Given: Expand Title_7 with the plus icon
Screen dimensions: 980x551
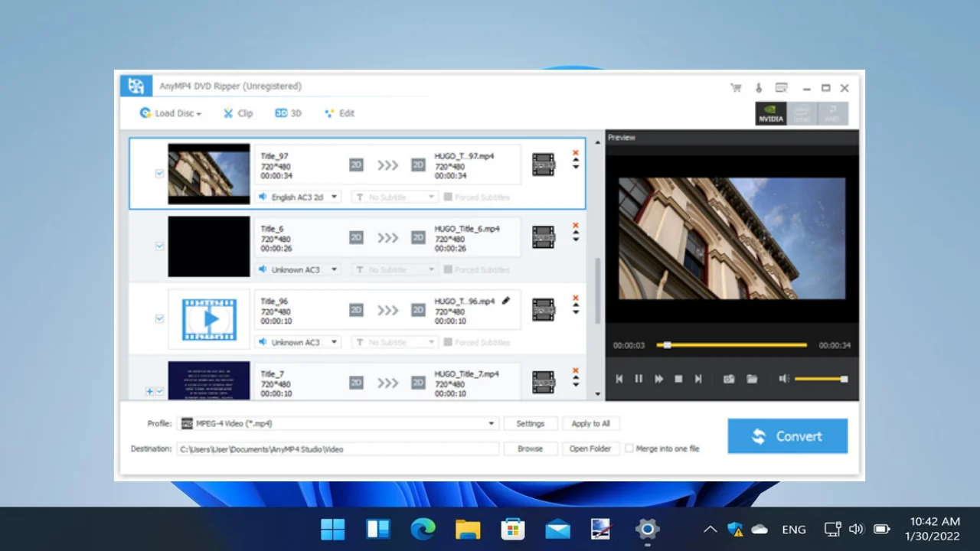Looking at the screenshot, I should point(149,391).
